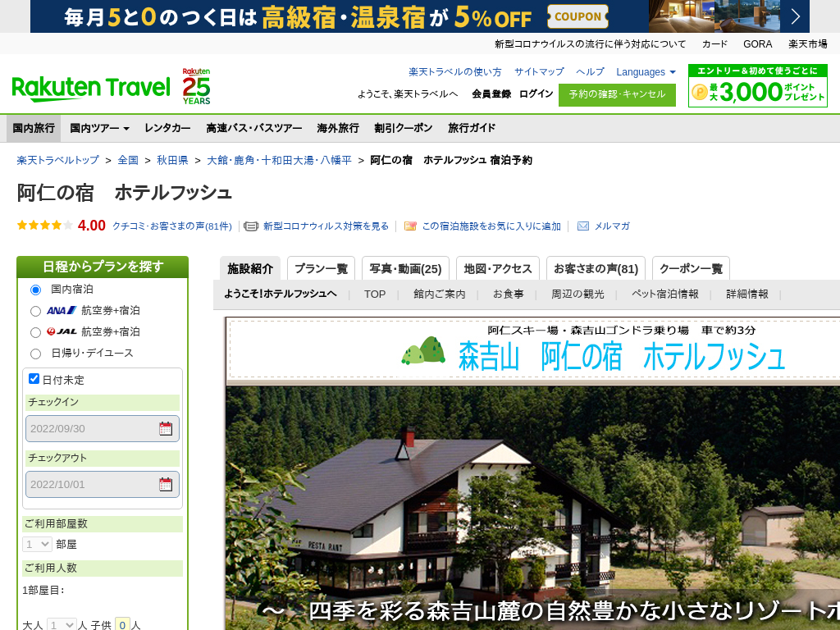Screen dimensions: 840x630
Task: Click the mask icon for COVID measures
Action: click(251, 226)
